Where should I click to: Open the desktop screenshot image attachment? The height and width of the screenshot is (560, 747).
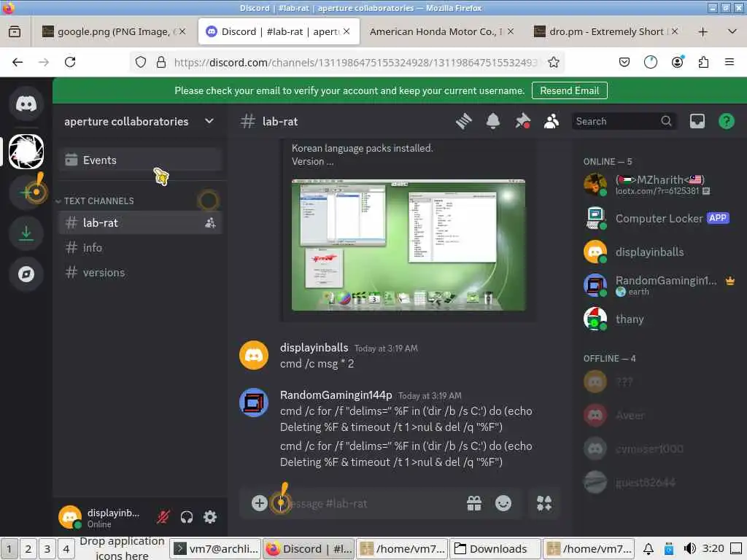(409, 245)
